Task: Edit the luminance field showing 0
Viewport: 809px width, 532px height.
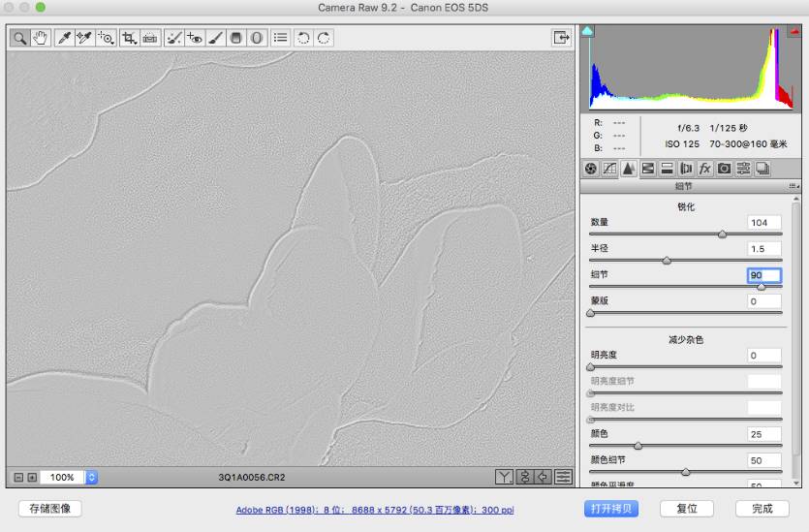Action: 764,356
